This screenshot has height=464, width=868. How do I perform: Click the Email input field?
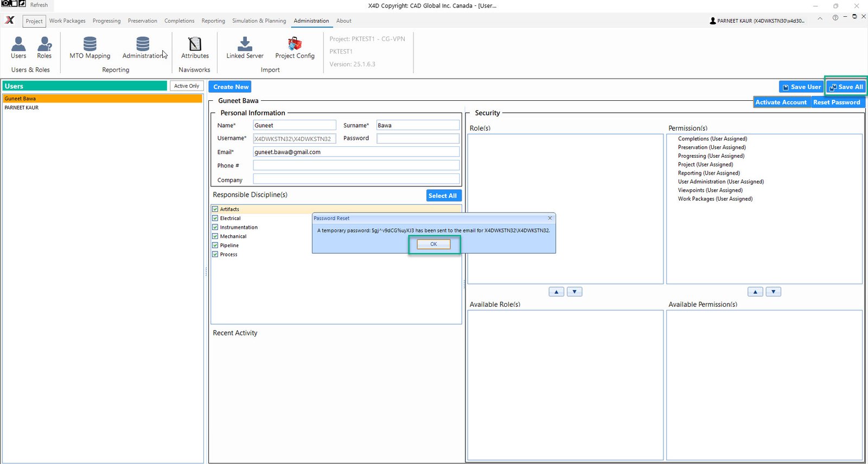(x=356, y=152)
